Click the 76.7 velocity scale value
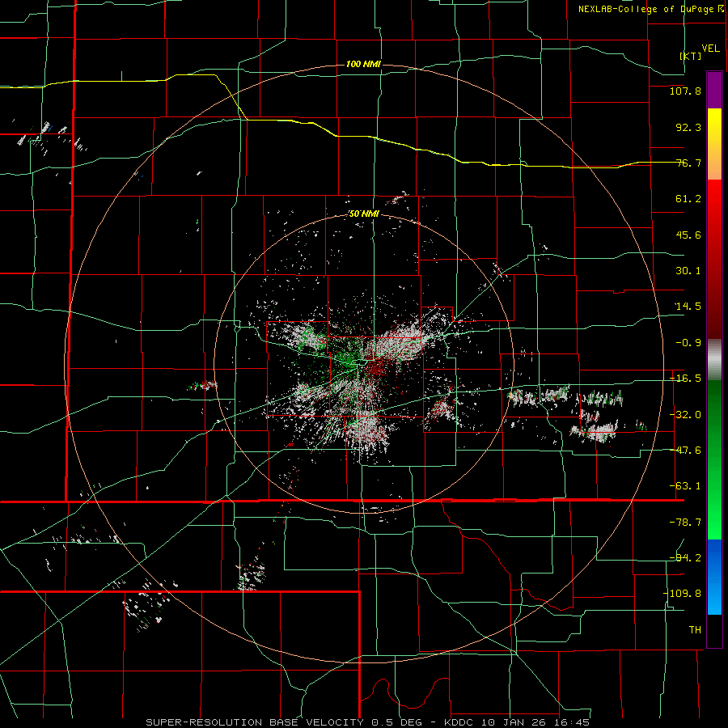 tap(688, 163)
